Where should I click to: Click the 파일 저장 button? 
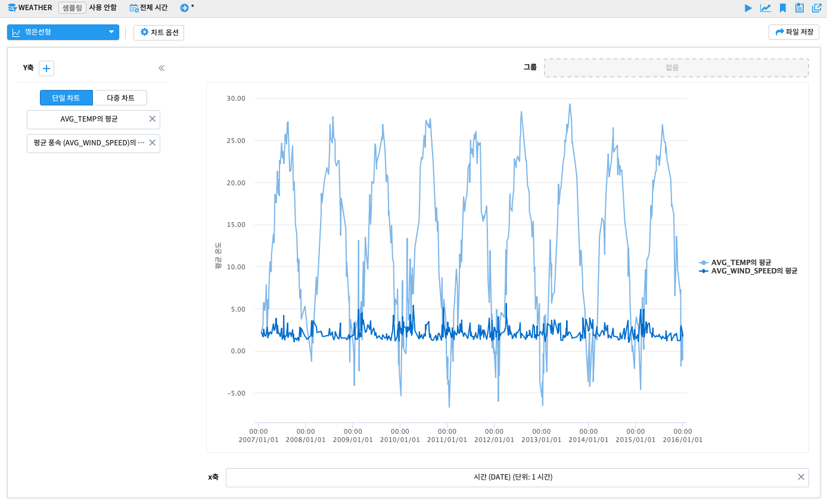tap(794, 32)
